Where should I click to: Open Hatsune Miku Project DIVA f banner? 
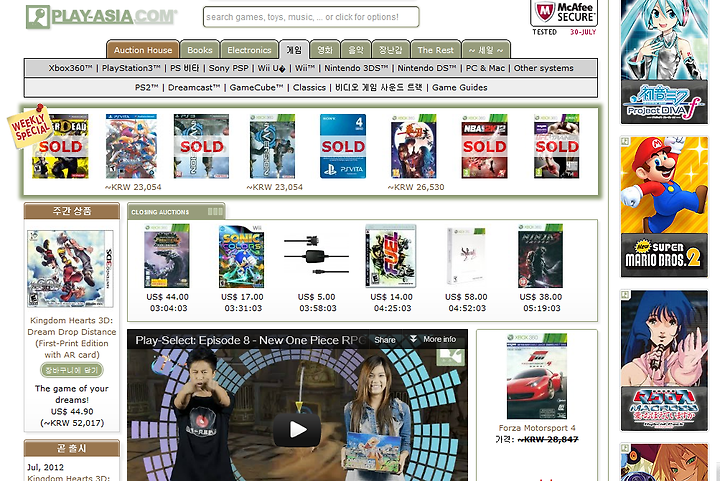tap(664, 62)
